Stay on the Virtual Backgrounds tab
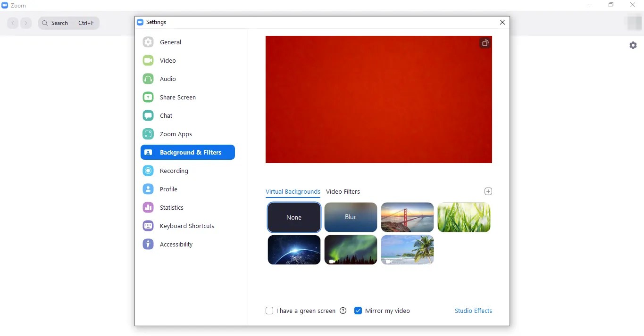 pos(293,191)
